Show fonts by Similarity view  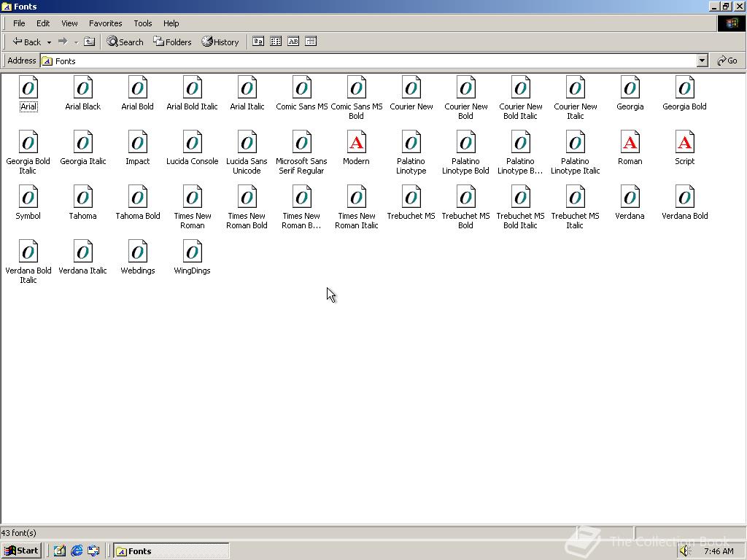[293, 42]
